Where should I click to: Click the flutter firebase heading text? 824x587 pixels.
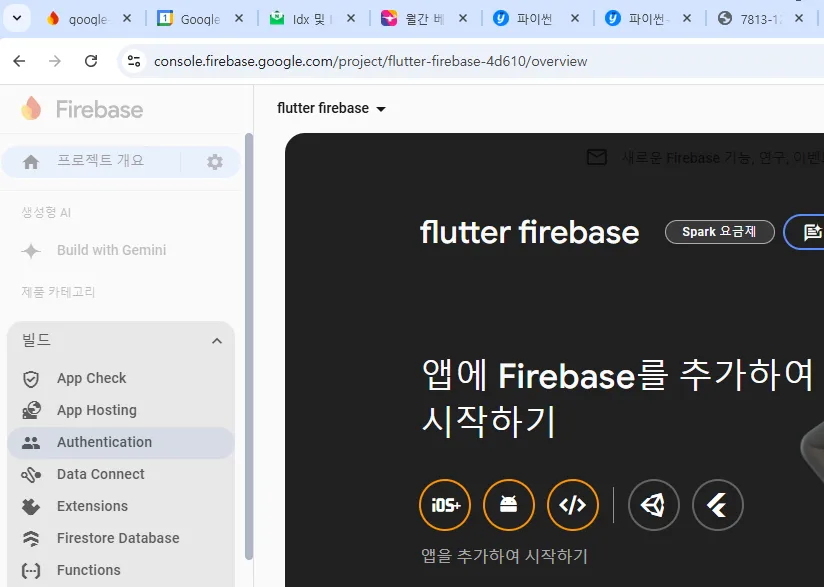pyautogui.click(x=529, y=233)
